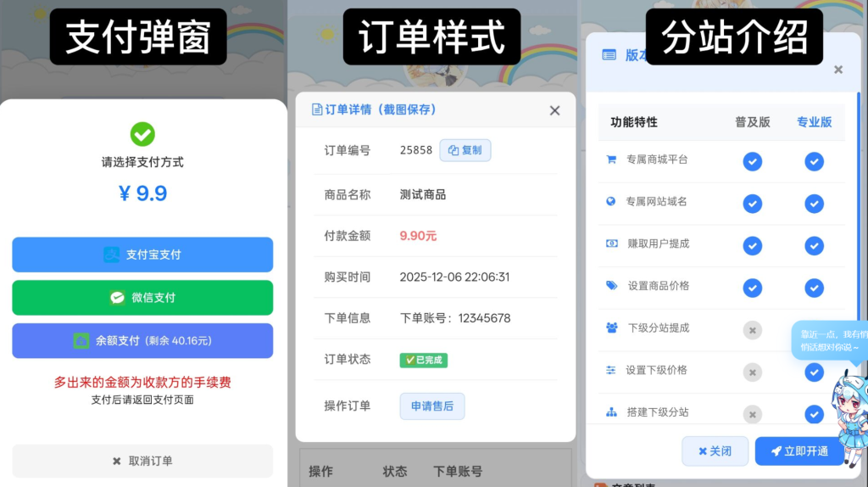Screen dimensions: 868x487
Task: Click 普及版 checkmark for 赚取用户提成
Action: click(x=753, y=245)
